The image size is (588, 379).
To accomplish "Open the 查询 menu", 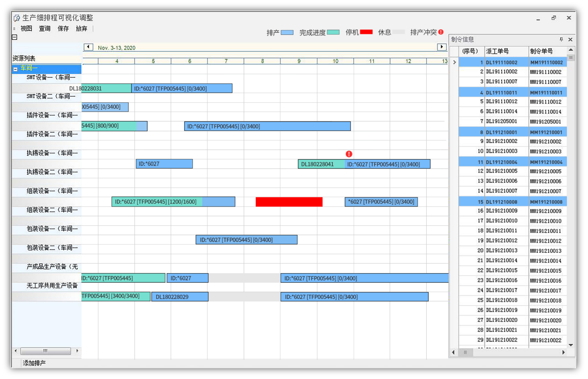I will pyautogui.click(x=45, y=28).
